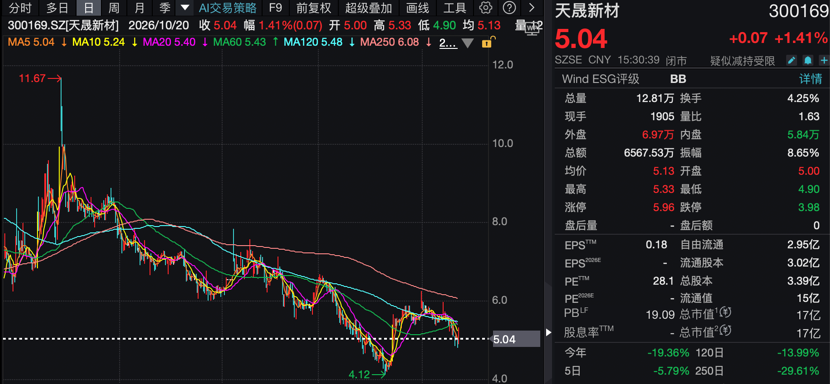The height and width of the screenshot is (384, 830).
Task: Click the F9 button
Action: click(275, 7)
